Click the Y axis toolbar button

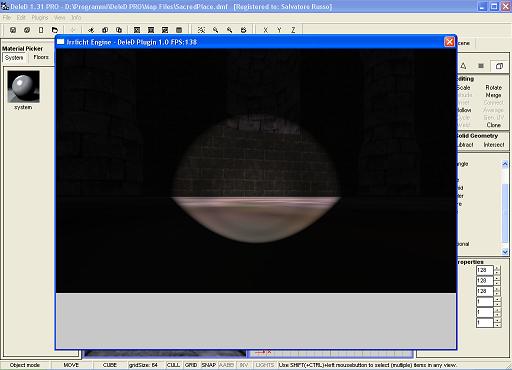click(279, 30)
